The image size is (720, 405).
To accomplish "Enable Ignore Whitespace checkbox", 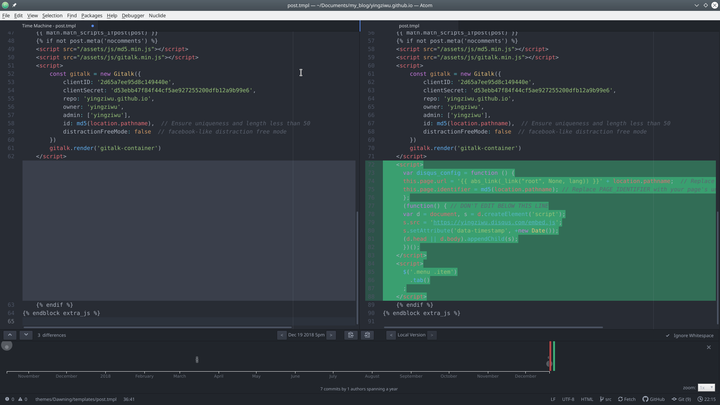I will [x=668, y=335].
